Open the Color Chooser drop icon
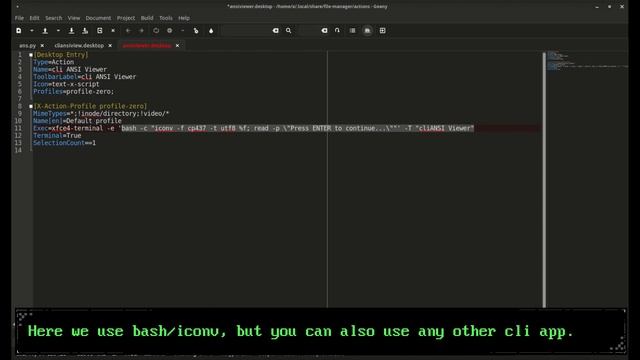 coord(211,31)
